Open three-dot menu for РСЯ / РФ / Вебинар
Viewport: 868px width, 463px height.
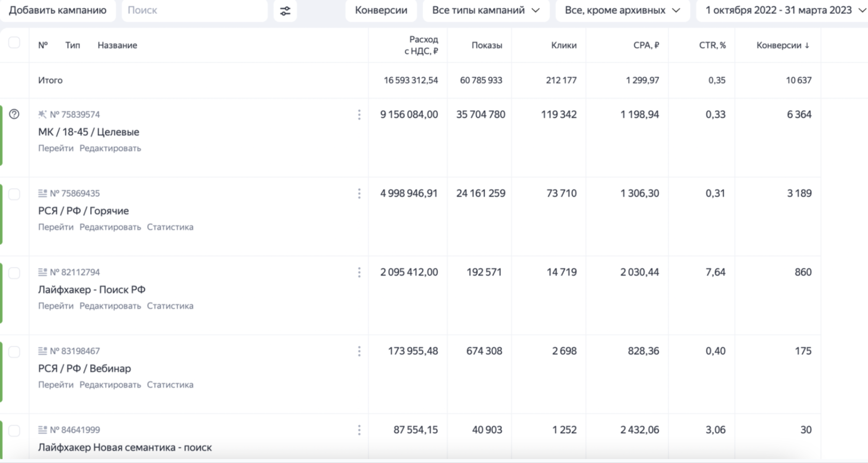pos(359,351)
